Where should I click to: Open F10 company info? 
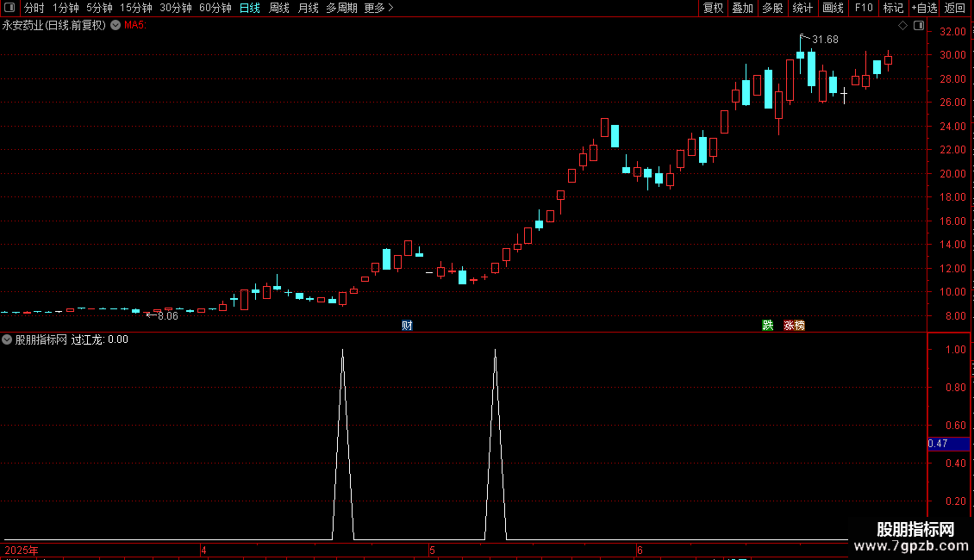tap(864, 8)
